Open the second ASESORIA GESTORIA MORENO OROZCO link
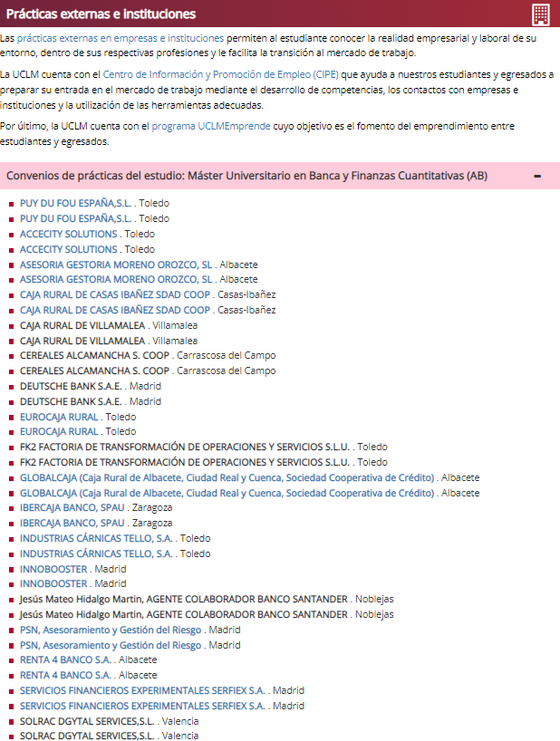The width and height of the screenshot is (560, 741). coord(116,279)
